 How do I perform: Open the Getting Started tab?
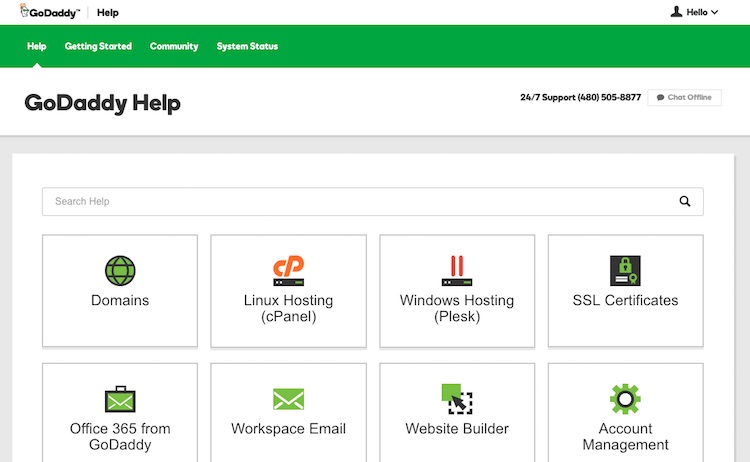[98, 46]
